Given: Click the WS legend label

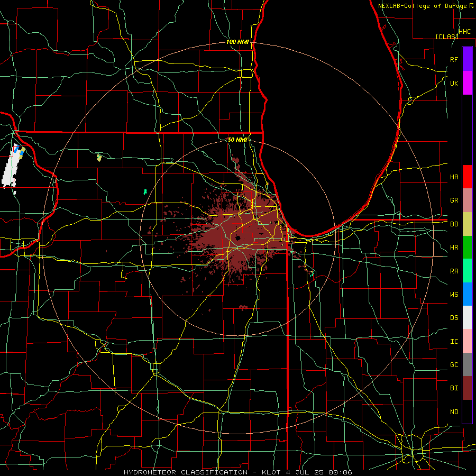Looking at the screenshot, I should tap(454, 295).
